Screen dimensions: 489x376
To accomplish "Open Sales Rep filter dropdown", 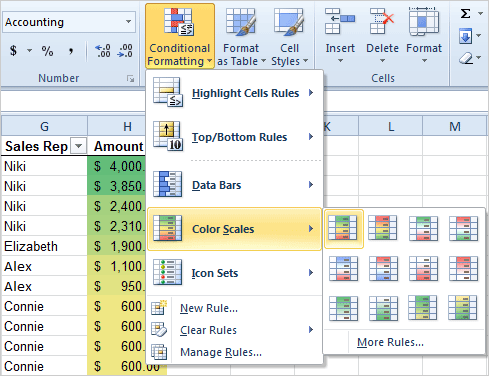I will (x=79, y=146).
